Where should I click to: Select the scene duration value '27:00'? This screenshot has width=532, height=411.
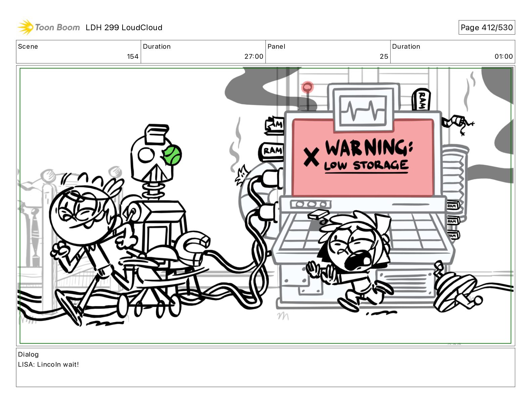coord(254,56)
